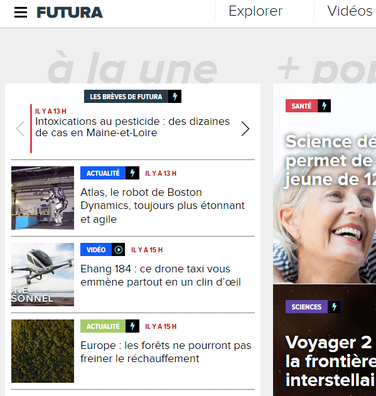Click the purple Sciences category tag
Screen dimensions: 376x396
(306, 307)
